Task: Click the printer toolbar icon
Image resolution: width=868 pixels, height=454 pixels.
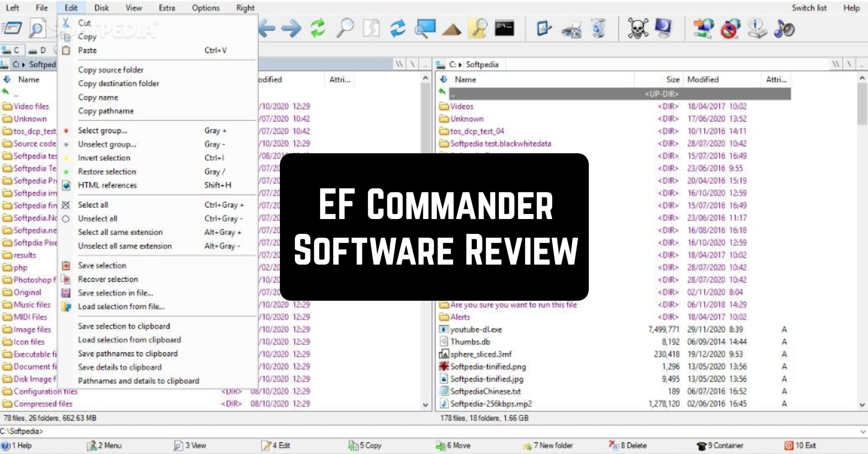Action: pos(571,30)
